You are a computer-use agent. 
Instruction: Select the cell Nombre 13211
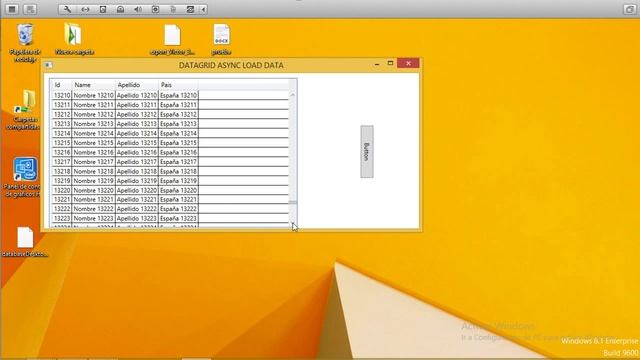coord(93,105)
